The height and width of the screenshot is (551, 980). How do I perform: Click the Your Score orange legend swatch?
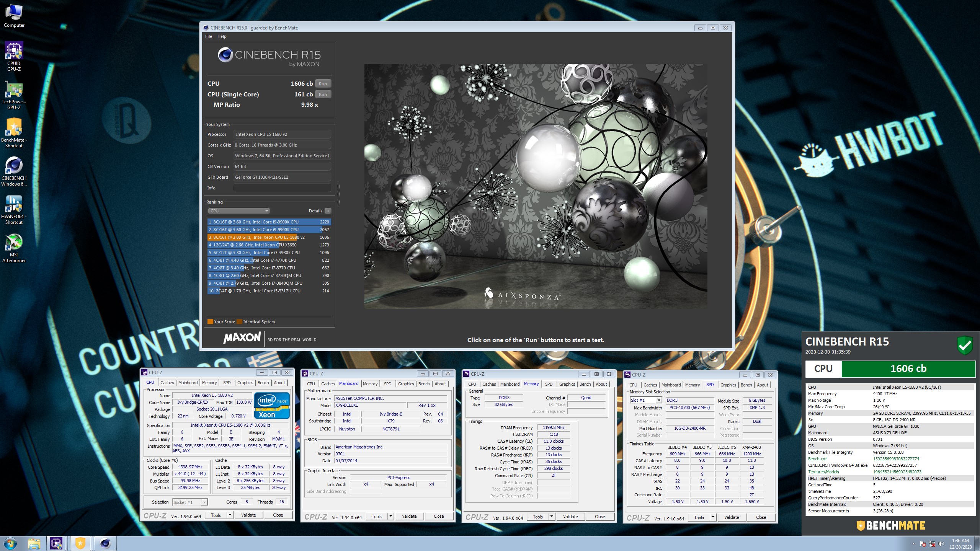pyautogui.click(x=210, y=322)
